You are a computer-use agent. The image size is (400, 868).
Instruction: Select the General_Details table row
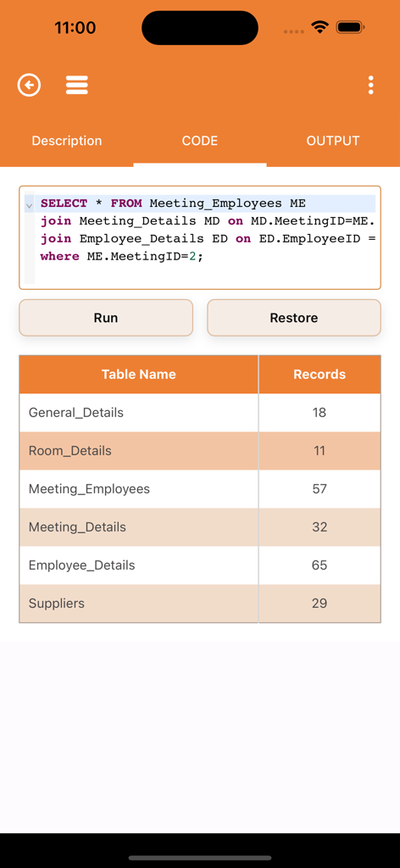click(200, 413)
